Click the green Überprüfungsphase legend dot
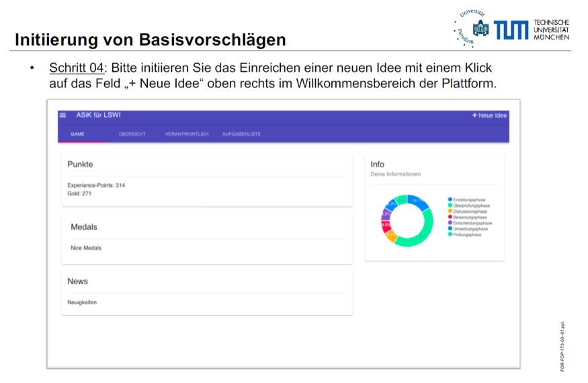Screen dimensions: 588x383 click(x=450, y=206)
